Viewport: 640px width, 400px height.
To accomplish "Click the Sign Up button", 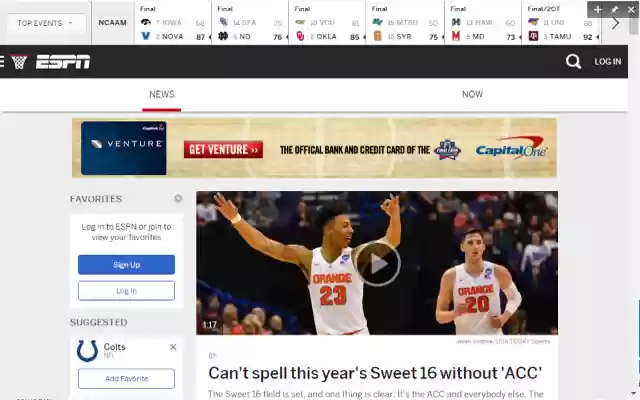I will click(x=127, y=265).
